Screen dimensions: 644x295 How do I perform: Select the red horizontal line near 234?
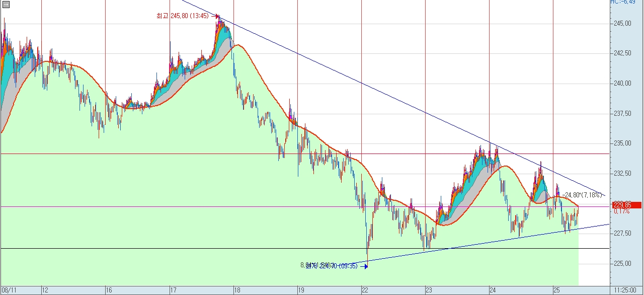click(x=151, y=154)
